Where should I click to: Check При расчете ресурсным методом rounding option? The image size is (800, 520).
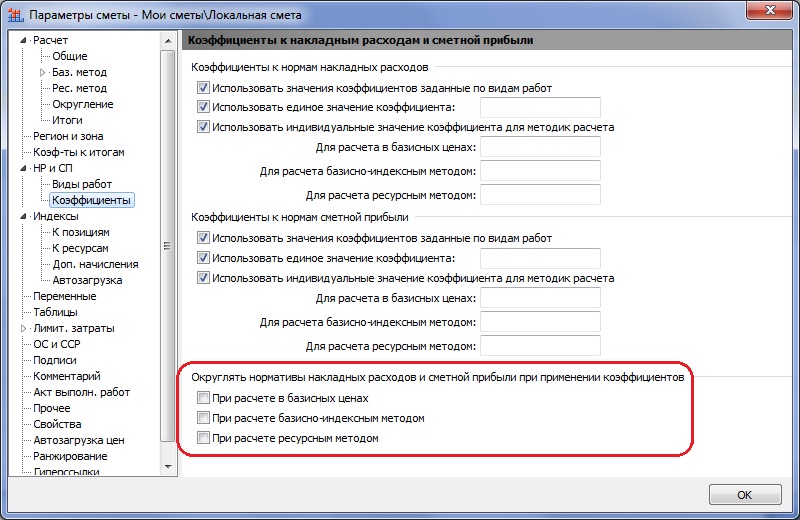pyautogui.click(x=204, y=438)
